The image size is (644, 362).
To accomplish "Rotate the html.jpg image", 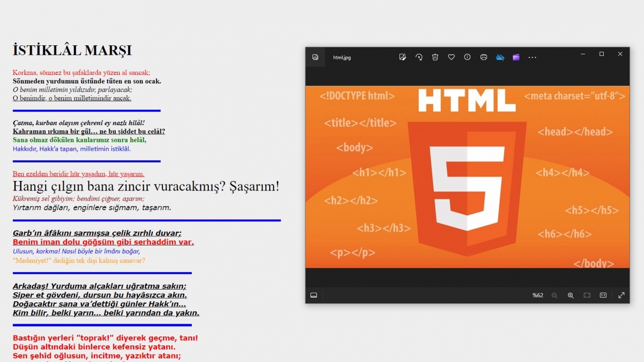I will [x=419, y=57].
